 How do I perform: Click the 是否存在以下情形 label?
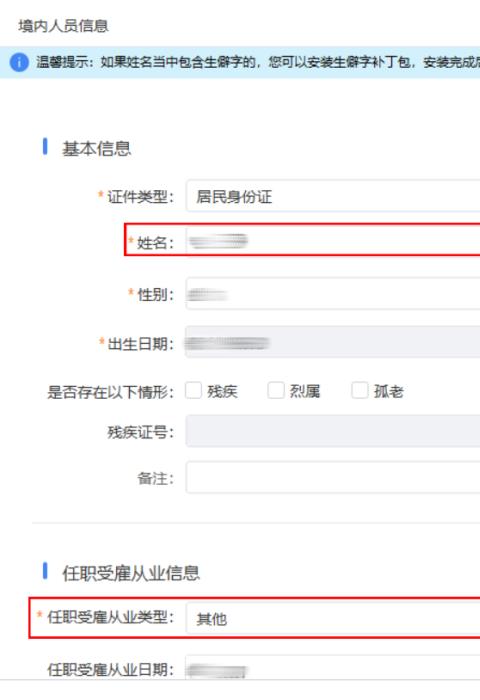(x=111, y=392)
